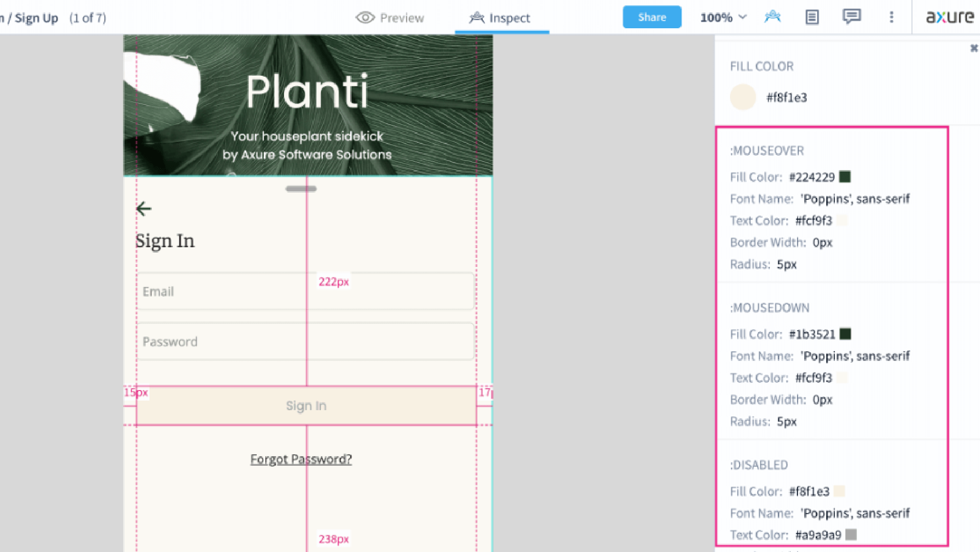Switch to the Preview tab

(390, 18)
